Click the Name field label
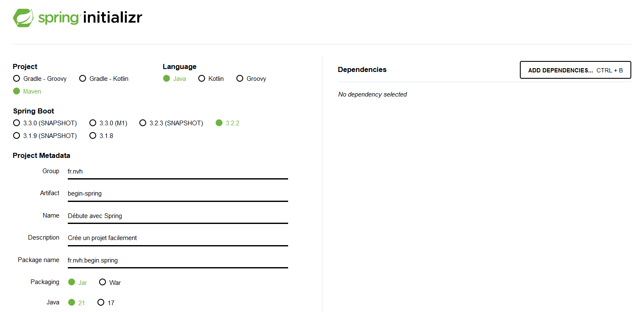This screenshot has height=312, width=644. (51, 215)
